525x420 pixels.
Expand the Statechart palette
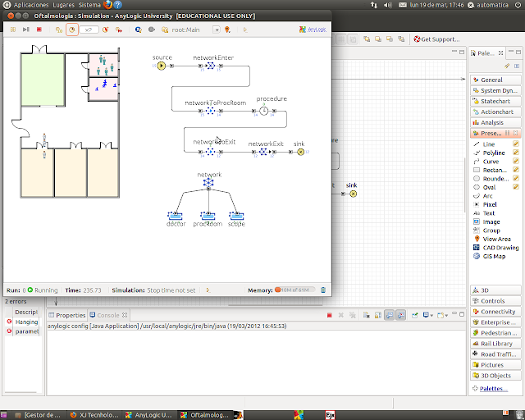click(495, 101)
